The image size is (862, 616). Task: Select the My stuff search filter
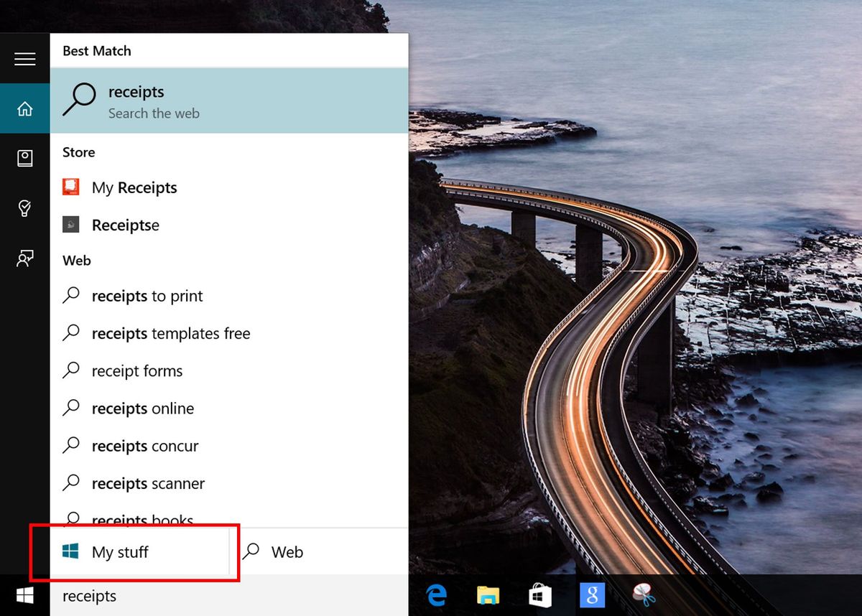[x=119, y=551]
